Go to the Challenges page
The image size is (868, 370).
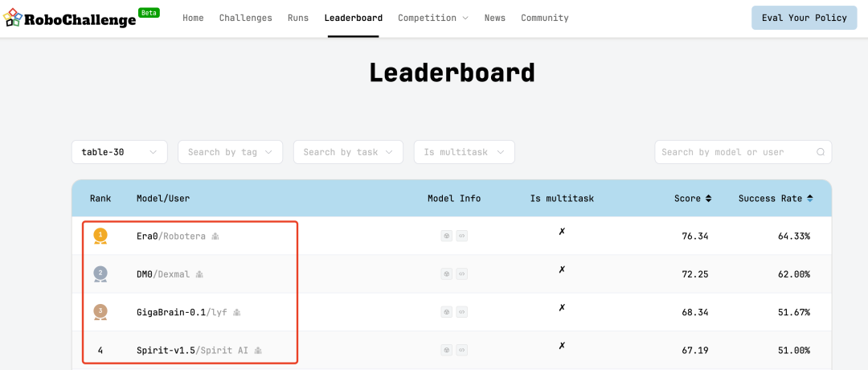[246, 18]
